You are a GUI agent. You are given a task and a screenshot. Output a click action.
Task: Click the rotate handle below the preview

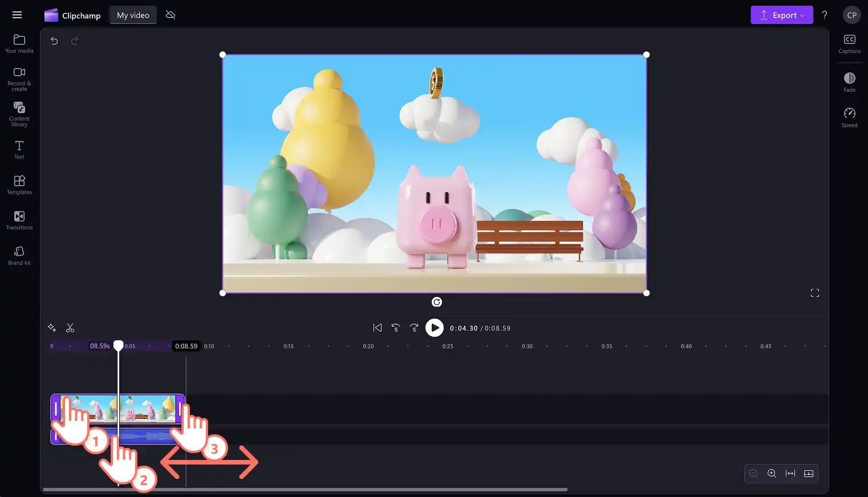pyautogui.click(x=437, y=302)
